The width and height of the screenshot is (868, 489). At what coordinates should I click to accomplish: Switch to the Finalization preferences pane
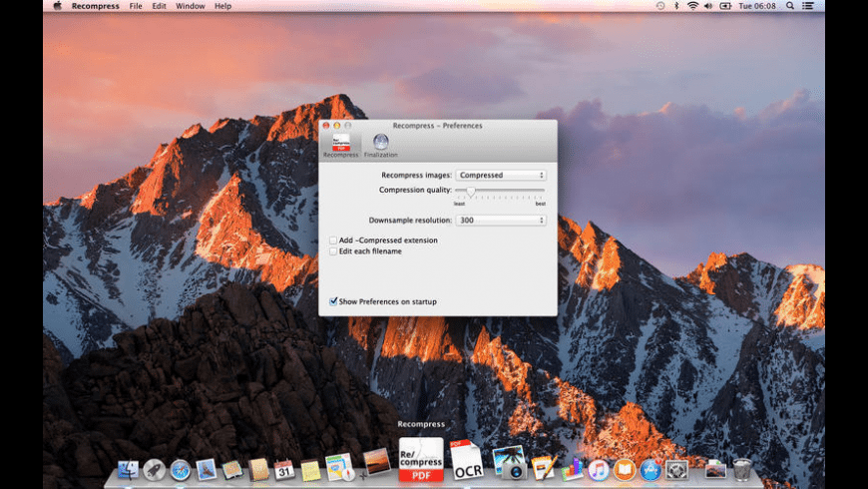point(380,144)
